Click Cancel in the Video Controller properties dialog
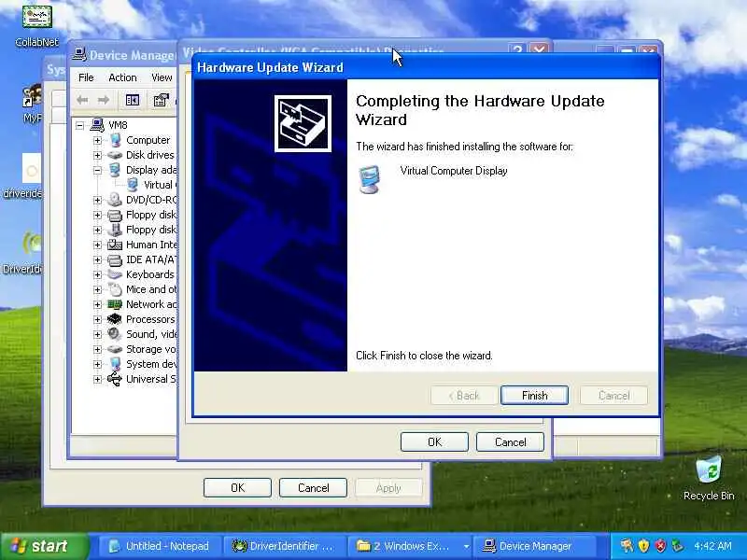Viewport: 747px width, 560px height. (x=510, y=441)
